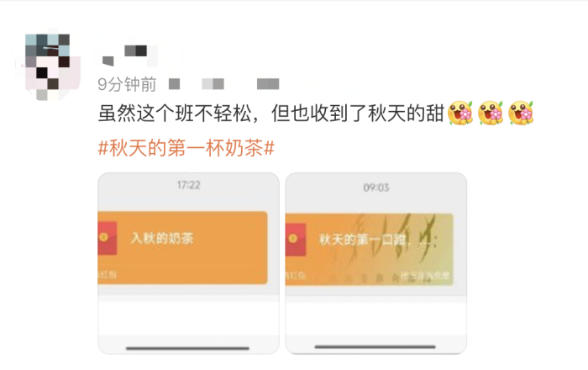Click the 09:03 time label in right screenshot
Image resolution: width=588 pixels, height=370 pixels.
pos(376,188)
